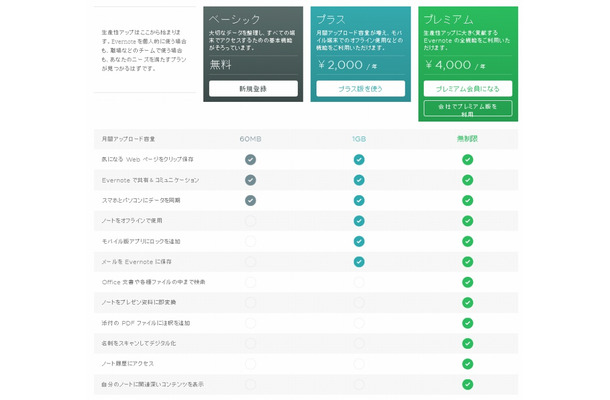Click the プレミアム会員になる button
Viewport: 610px width, 400px height.
point(468,89)
